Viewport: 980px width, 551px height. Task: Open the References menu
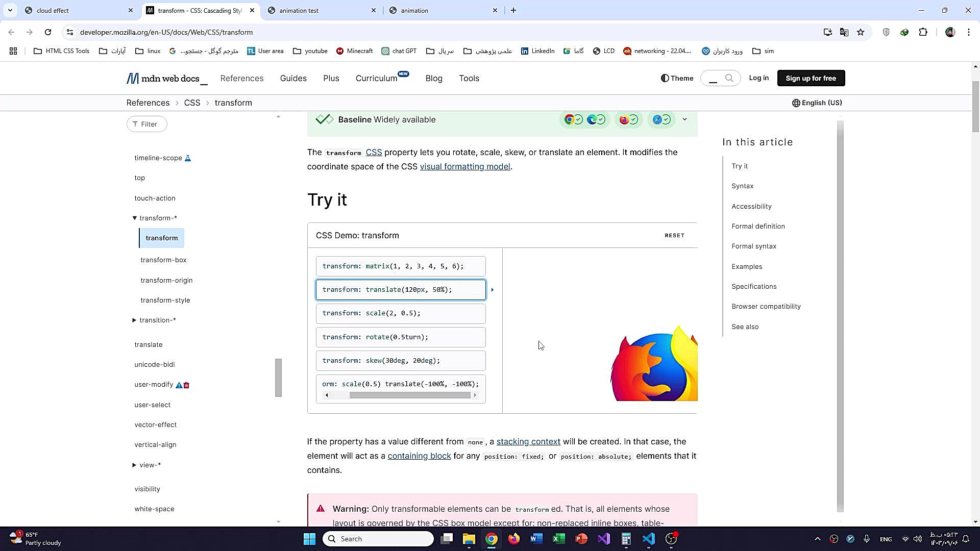click(x=242, y=78)
